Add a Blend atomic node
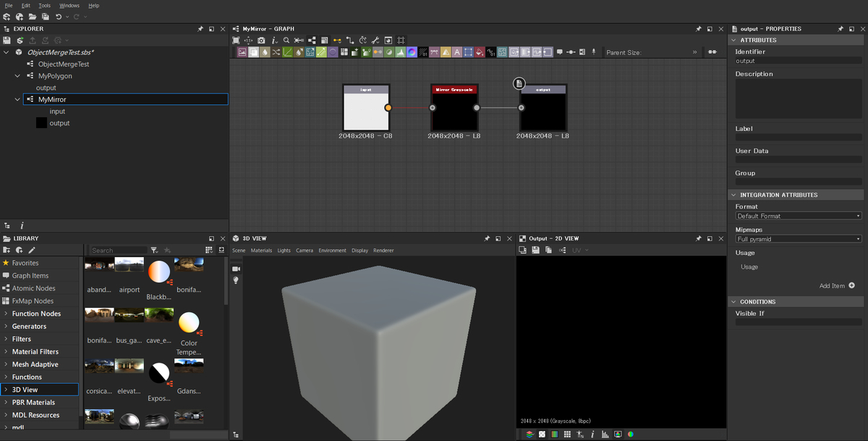The width and height of the screenshot is (868, 441). 254,52
